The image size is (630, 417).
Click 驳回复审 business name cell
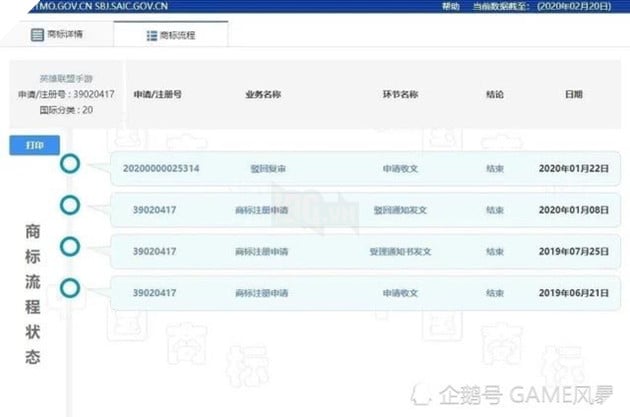tap(268, 169)
